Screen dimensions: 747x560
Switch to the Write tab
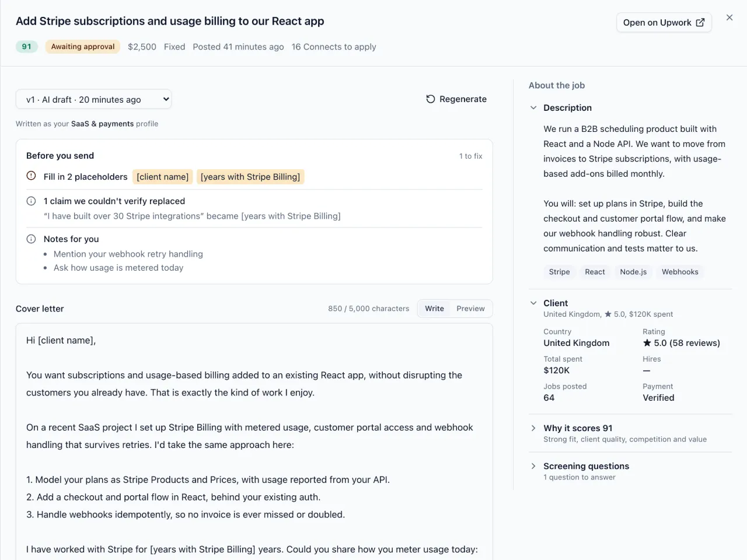click(434, 309)
